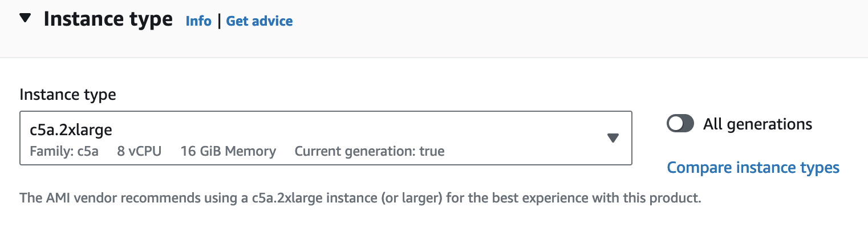868x227 pixels.
Task: Click the c5a.2xlarge selection box
Action: click(x=326, y=138)
